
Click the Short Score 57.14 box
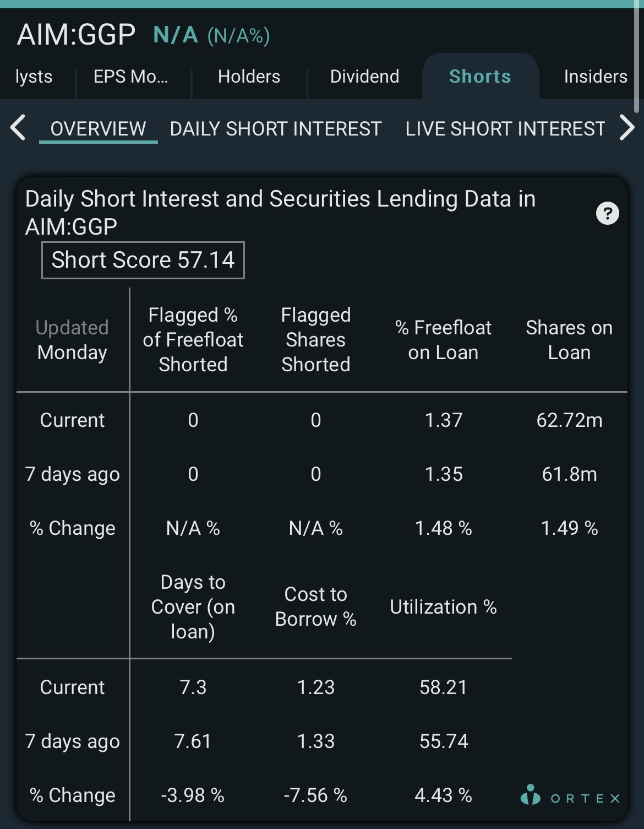click(143, 260)
